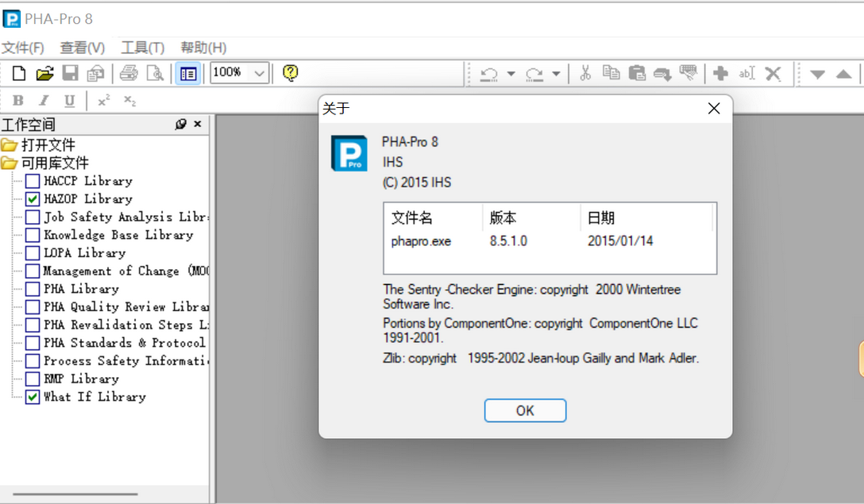Click the Move Down triangle icon
The height and width of the screenshot is (504, 864).
tap(818, 75)
